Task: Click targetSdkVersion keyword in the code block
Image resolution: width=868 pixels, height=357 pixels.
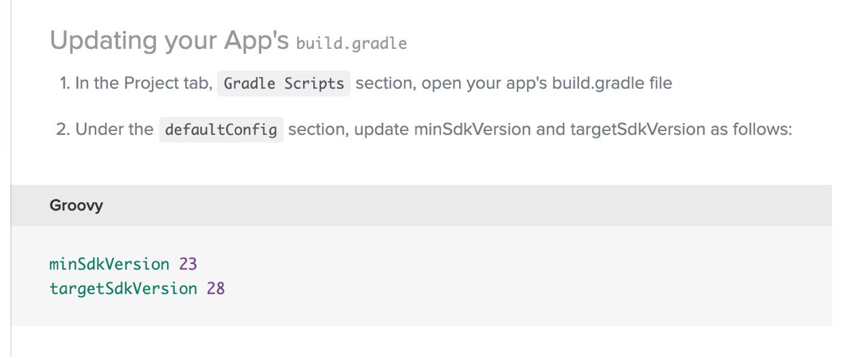Action: (123, 288)
